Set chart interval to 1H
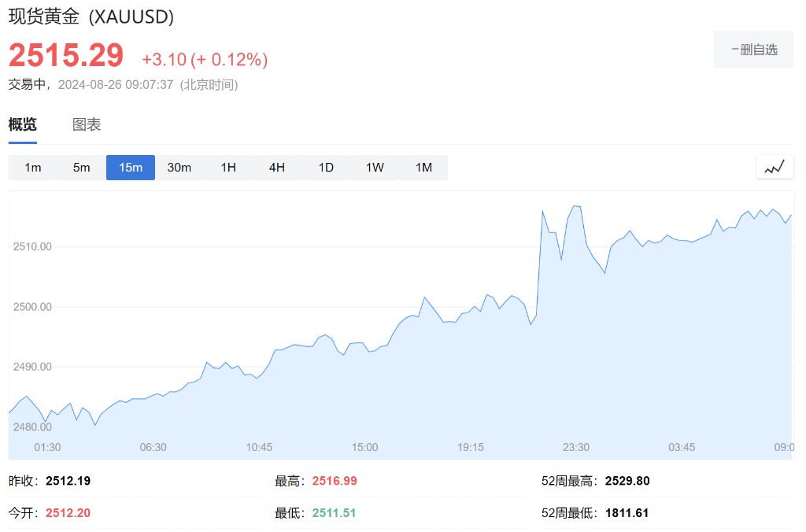806x532 pixels. tap(228, 168)
